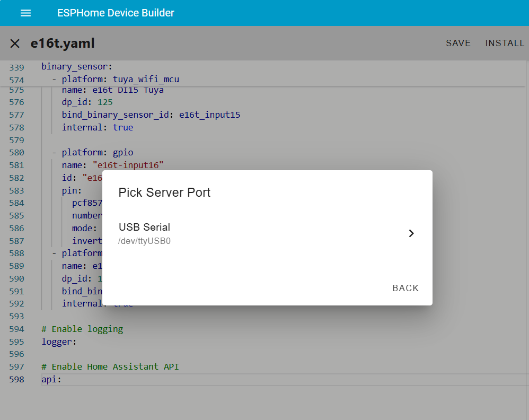Viewport: 529px width, 420px height.
Task: Click line number 598 in the gutter
Action: tap(17, 380)
